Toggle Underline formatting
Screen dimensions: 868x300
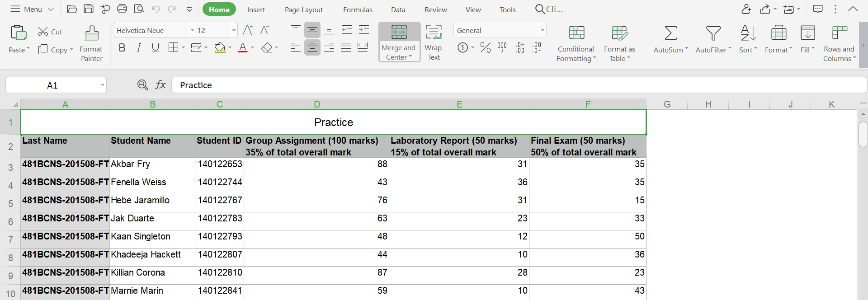tap(156, 47)
